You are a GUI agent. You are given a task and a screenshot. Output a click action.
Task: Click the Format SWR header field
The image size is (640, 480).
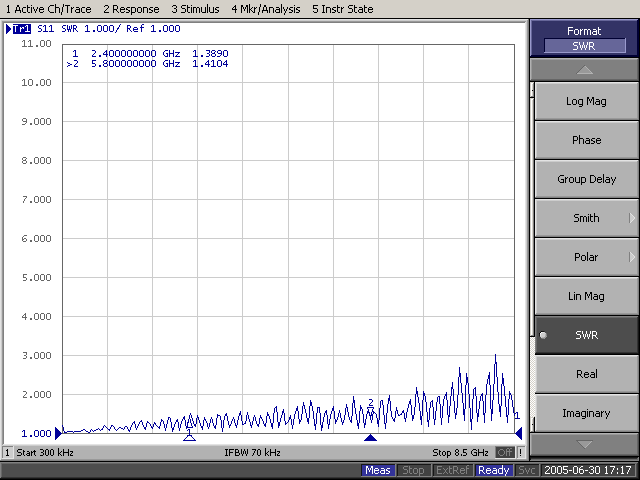[584, 46]
